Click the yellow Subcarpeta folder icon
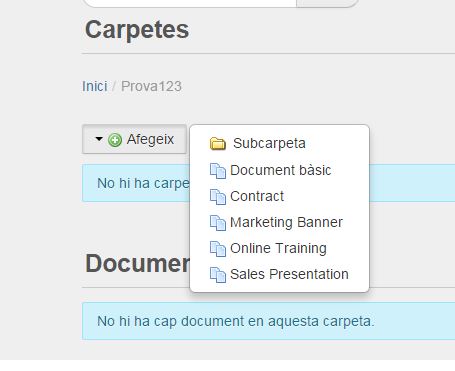 218,144
